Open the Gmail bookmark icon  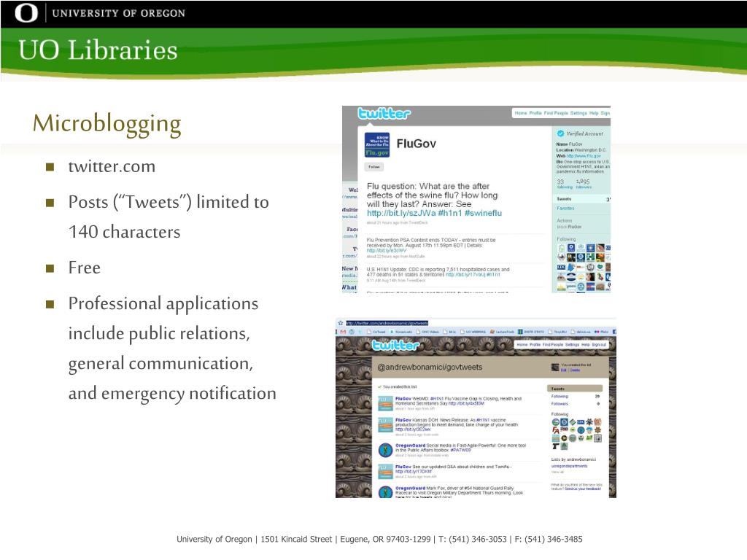(x=343, y=332)
